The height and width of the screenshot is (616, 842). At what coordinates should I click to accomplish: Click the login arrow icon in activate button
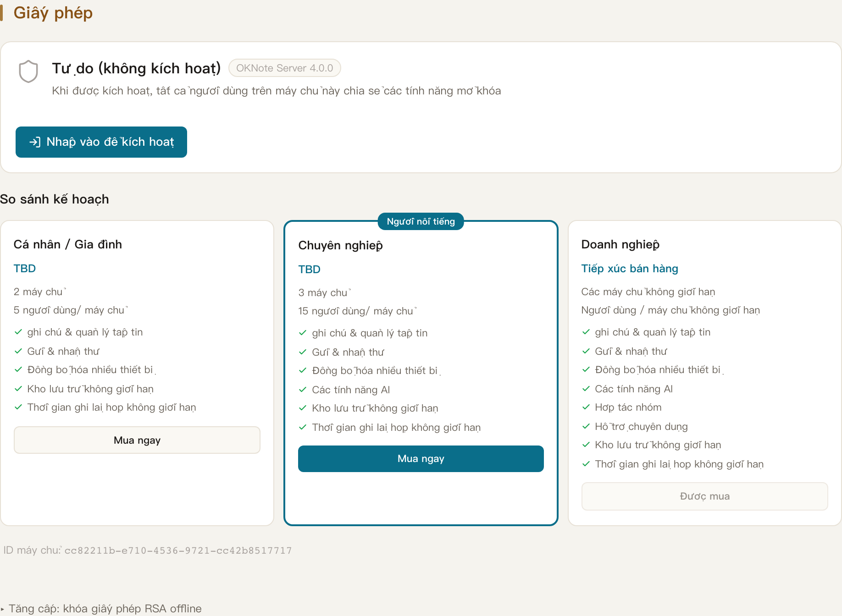pyautogui.click(x=35, y=142)
